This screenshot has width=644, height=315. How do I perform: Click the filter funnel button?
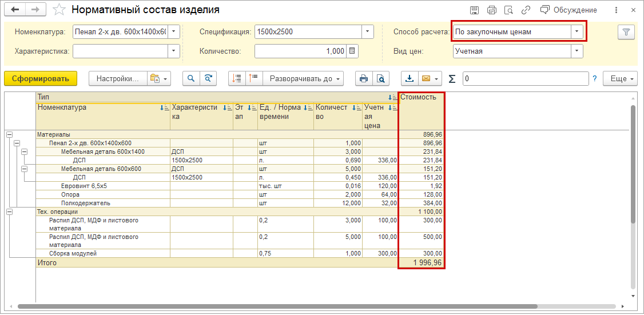[626, 32]
